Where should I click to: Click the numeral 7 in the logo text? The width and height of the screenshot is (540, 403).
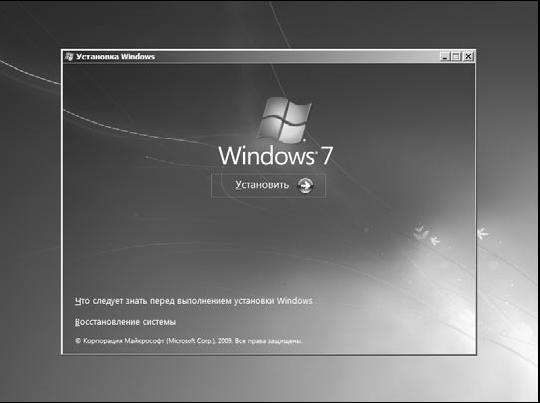(x=326, y=156)
